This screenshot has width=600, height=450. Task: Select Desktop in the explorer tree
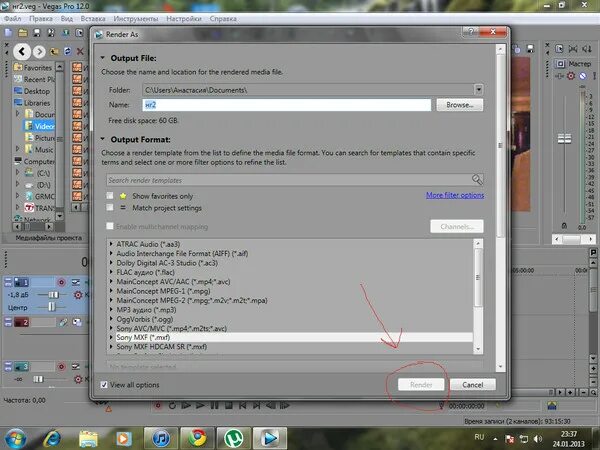(x=37, y=91)
